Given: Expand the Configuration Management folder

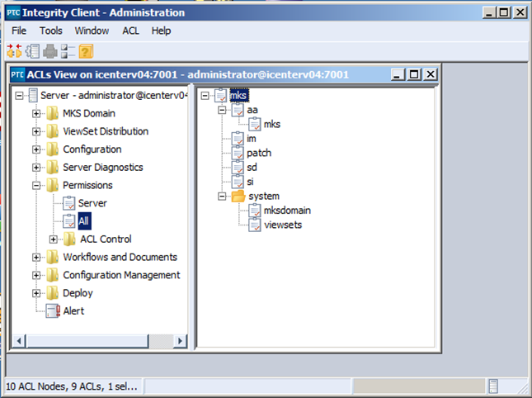Looking at the screenshot, I should coord(36,275).
